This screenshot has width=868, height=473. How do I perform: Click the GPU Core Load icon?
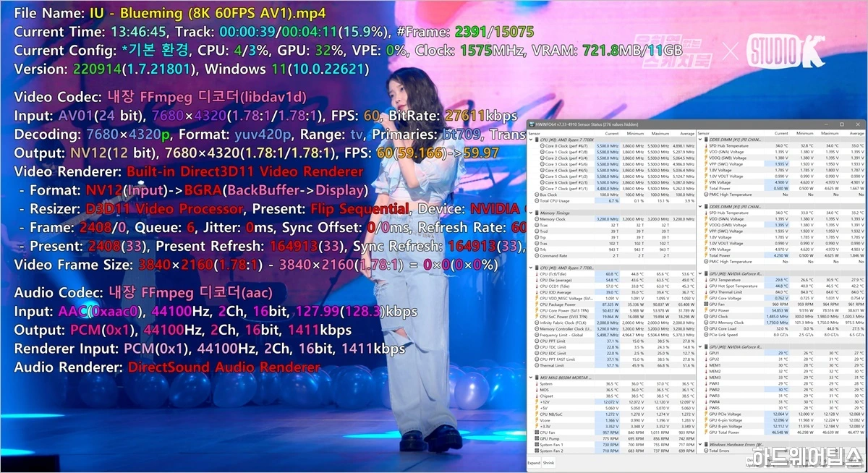click(705, 329)
